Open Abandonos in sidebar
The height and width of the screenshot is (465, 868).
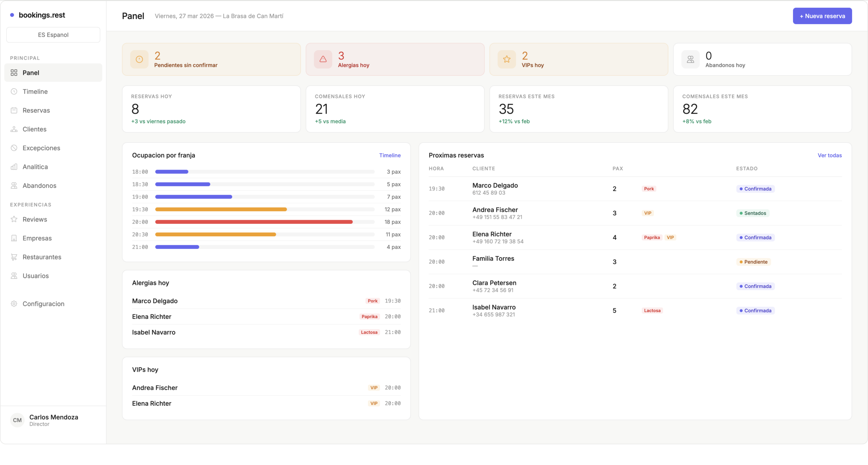tap(53, 186)
